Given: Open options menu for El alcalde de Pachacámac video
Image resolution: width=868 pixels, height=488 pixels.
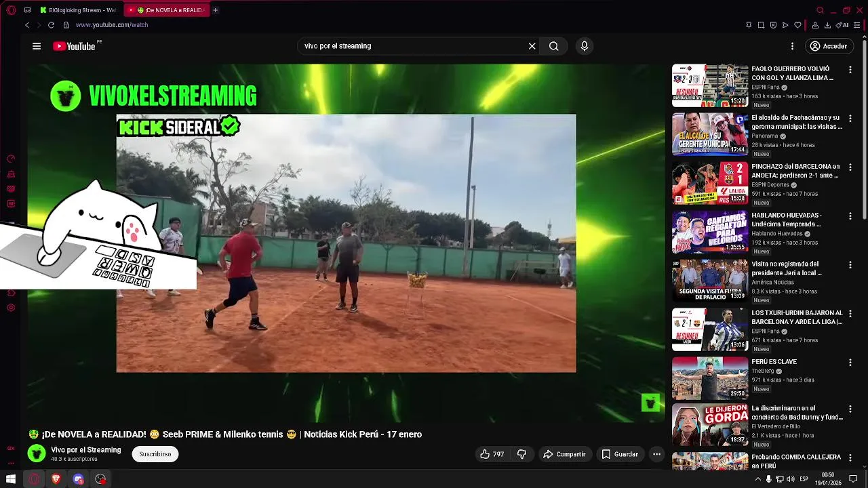Looking at the screenshot, I should coord(850,119).
